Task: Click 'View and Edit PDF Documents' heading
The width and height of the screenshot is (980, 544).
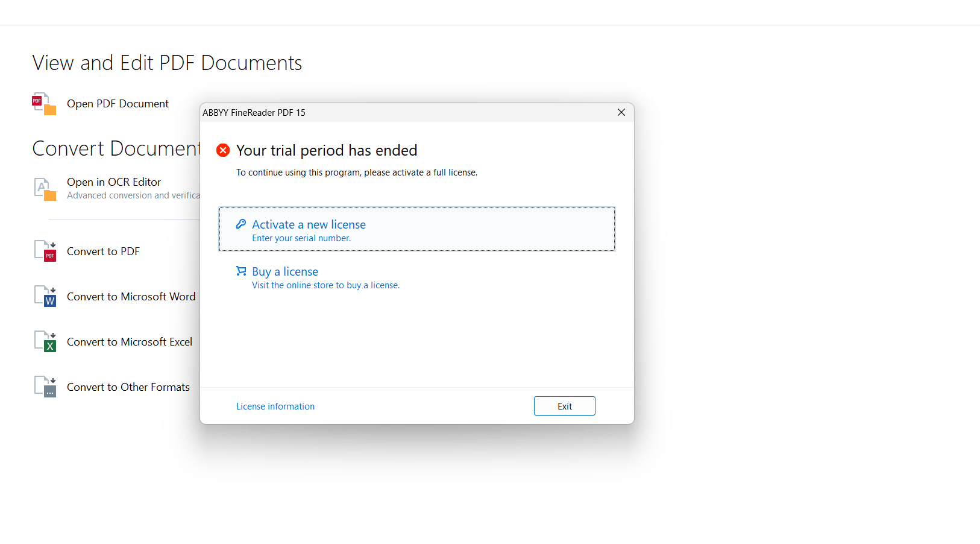Action: [167, 63]
